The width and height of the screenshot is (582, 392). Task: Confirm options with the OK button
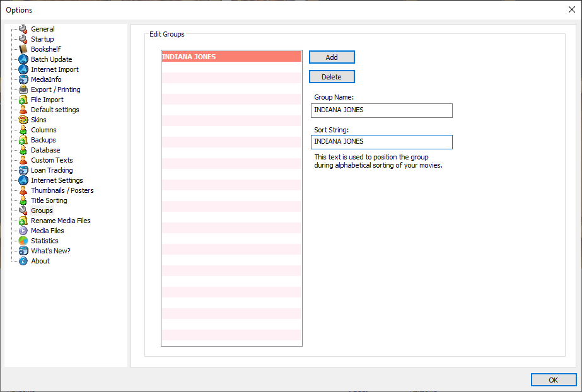(x=553, y=379)
